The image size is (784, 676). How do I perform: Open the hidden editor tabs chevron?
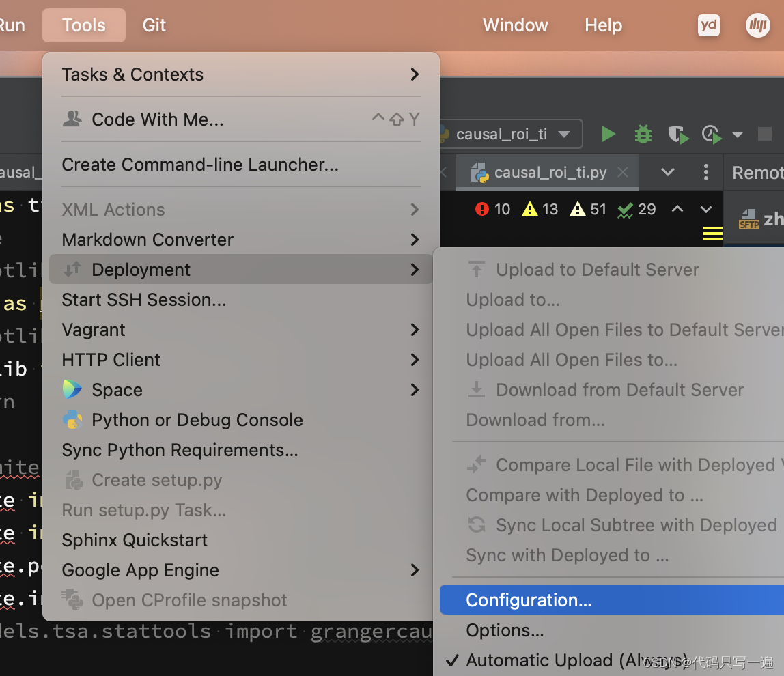667,173
